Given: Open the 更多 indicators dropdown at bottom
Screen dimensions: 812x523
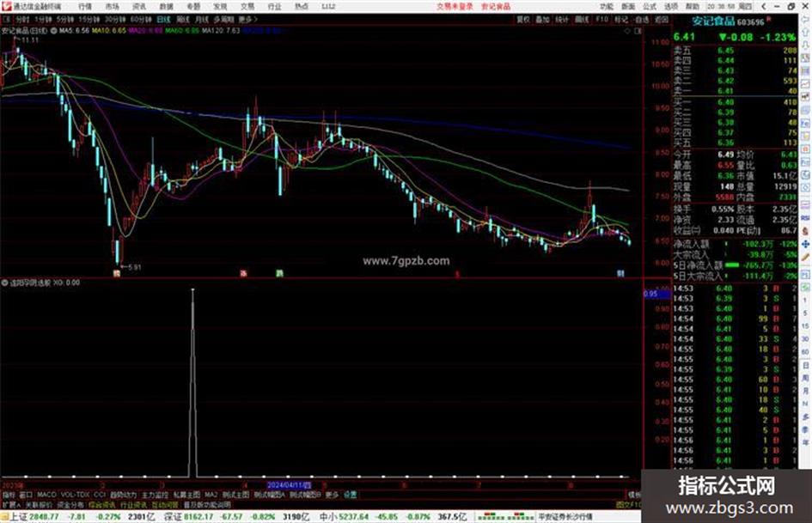Looking at the screenshot, I should tap(332, 496).
